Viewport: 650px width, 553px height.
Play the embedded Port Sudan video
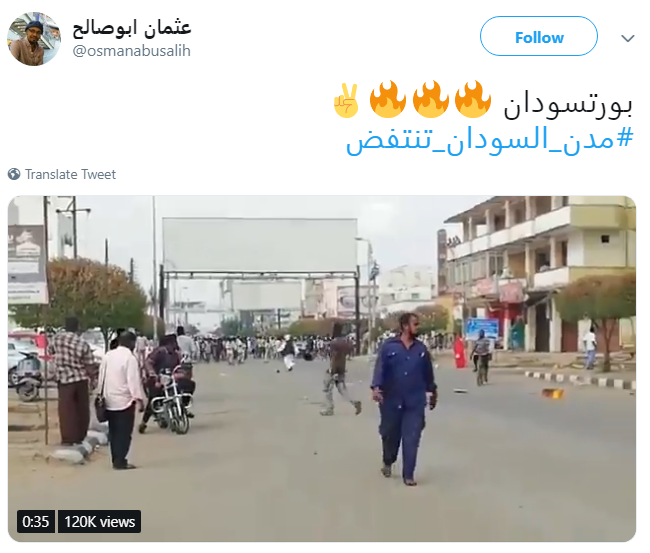pyautogui.click(x=322, y=369)
